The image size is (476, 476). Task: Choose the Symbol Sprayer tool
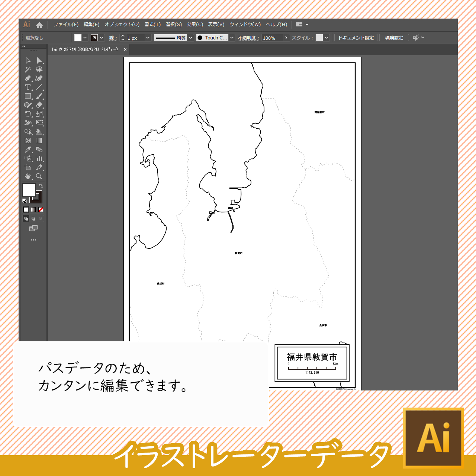coord(28,158)
